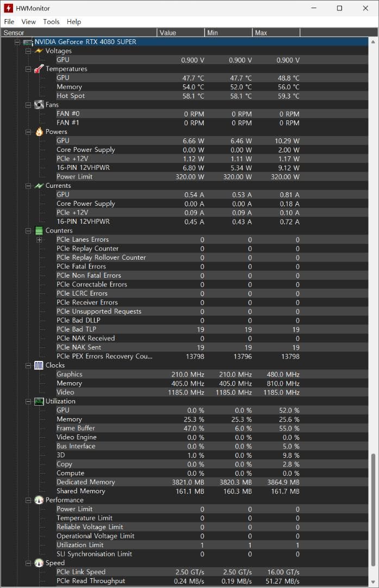Select the Frame Buffer utilization row
This screenshot has width=379, height=588.
click(212, 428)
